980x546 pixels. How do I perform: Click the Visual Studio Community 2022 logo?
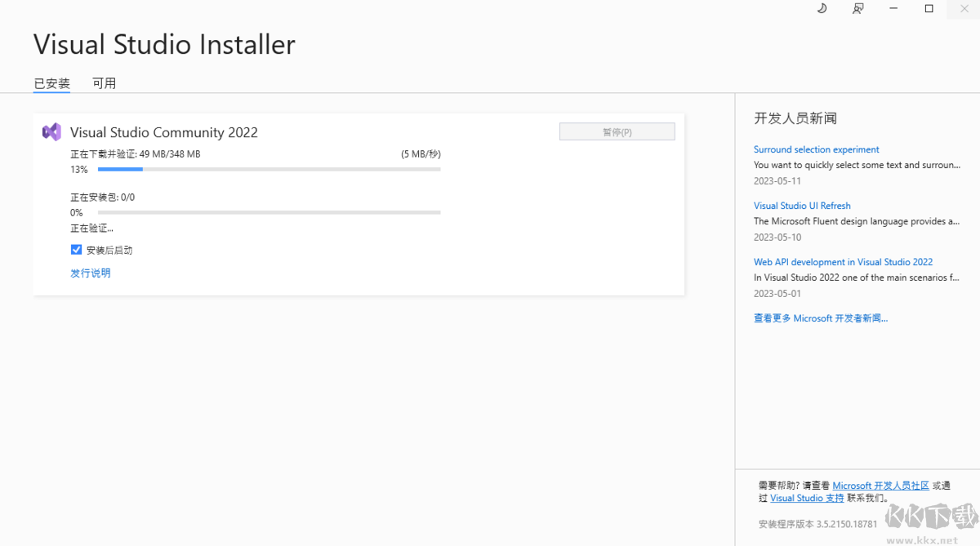coord(51,132)
